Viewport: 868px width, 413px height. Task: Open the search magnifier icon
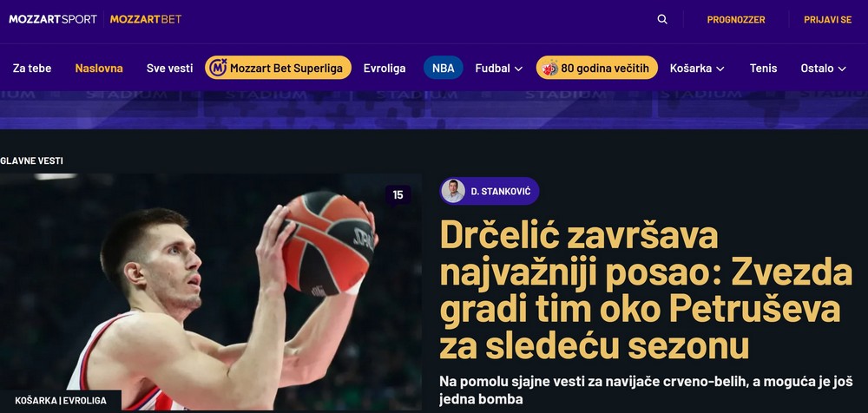coord(662,19)
